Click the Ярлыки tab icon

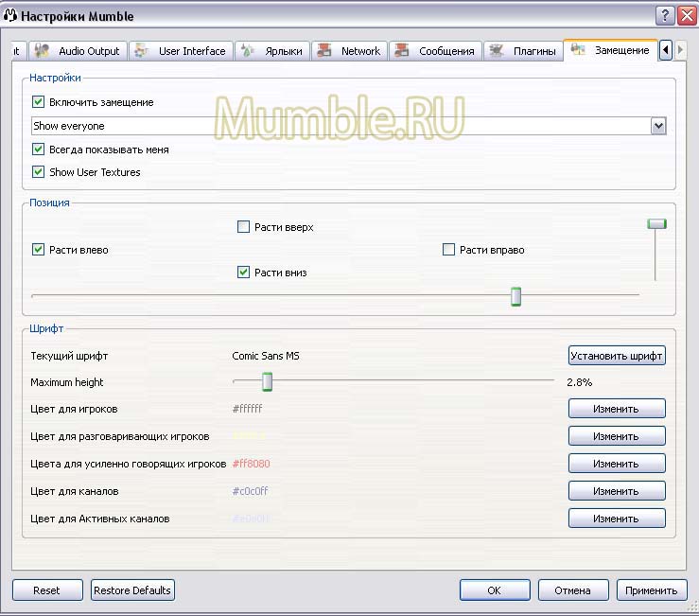(x=246, y=51)
